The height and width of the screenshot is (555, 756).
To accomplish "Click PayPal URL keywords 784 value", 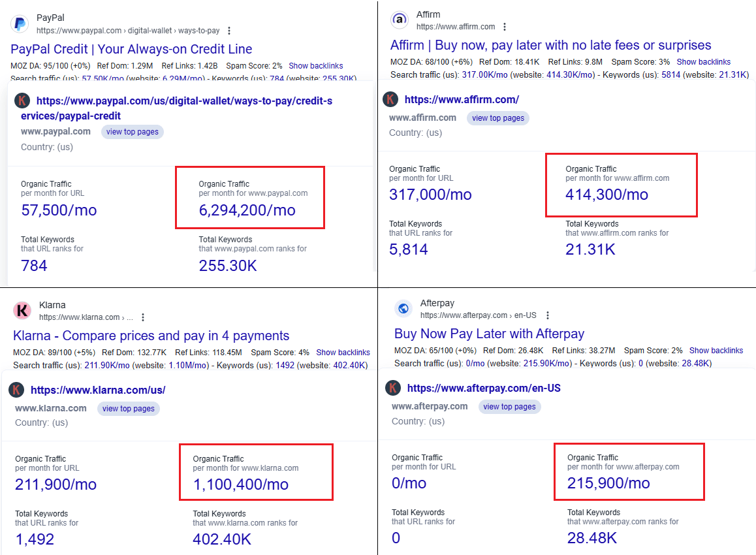I will 34,266.
